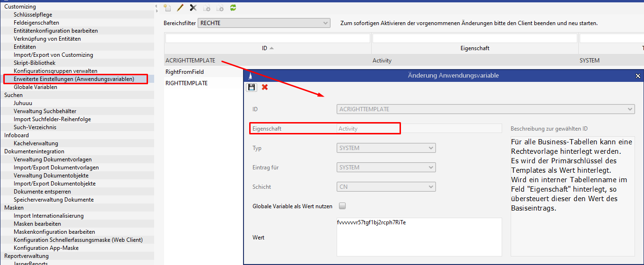Open the Schicht dropdown
Image resolution: width=644 pixels, height=265 pixels.
click(x=386, y=187)
